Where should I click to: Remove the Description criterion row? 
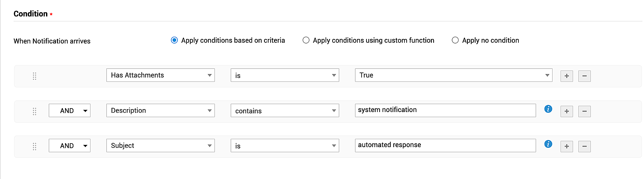pos(584,111)
